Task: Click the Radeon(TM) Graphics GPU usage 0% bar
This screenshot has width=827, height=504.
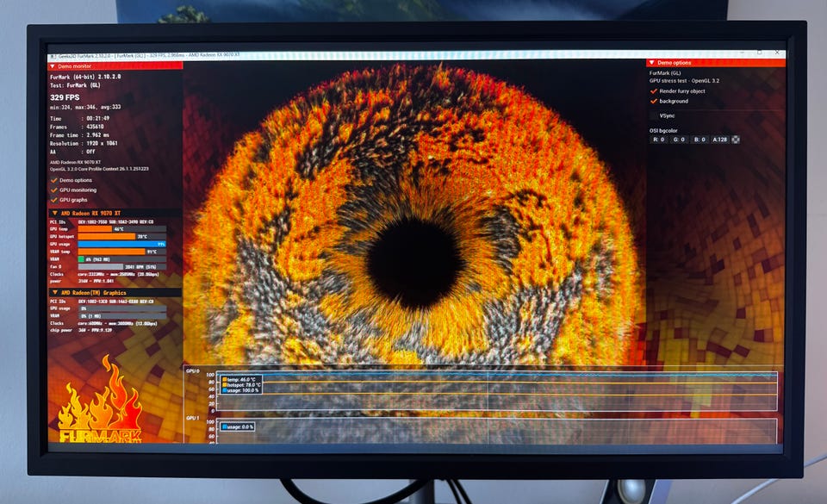Action: point(121,308)
